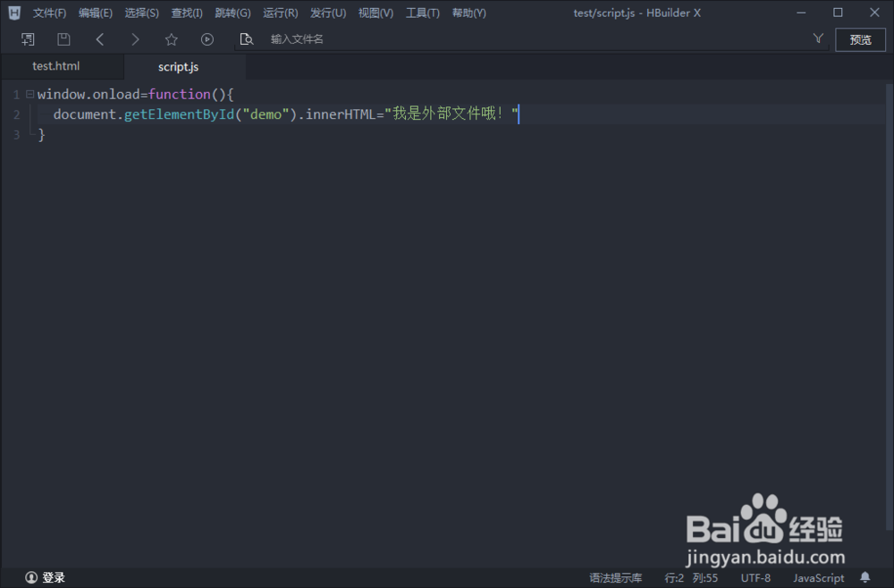Screen dimensions: 894x588
Task: Click the Run playback icon
Action: tap(207, 38)
